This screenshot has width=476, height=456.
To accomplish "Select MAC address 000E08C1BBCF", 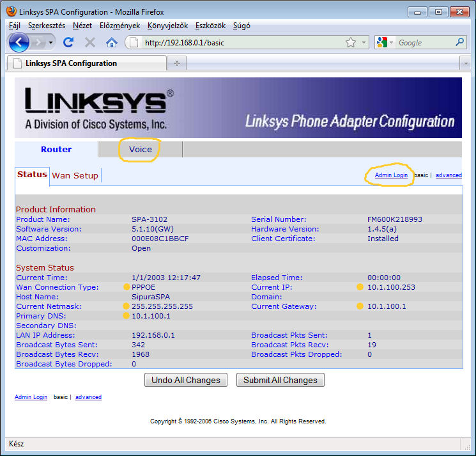I will point(160,239).
